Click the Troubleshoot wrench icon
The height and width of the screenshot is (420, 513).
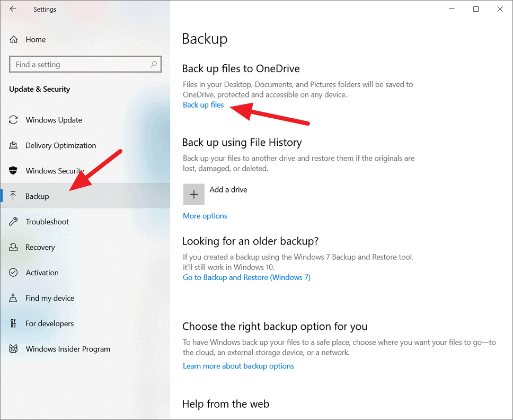[x=13, y=222]
